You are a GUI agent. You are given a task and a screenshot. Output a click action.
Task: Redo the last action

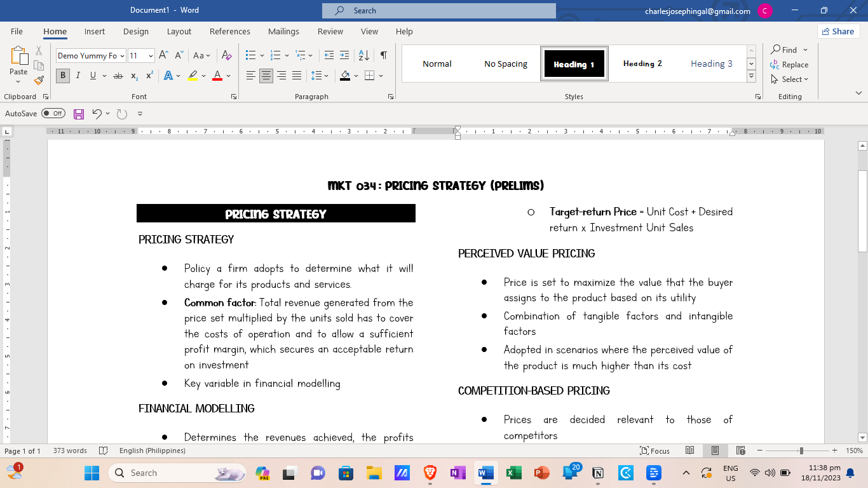click(122, 114)
